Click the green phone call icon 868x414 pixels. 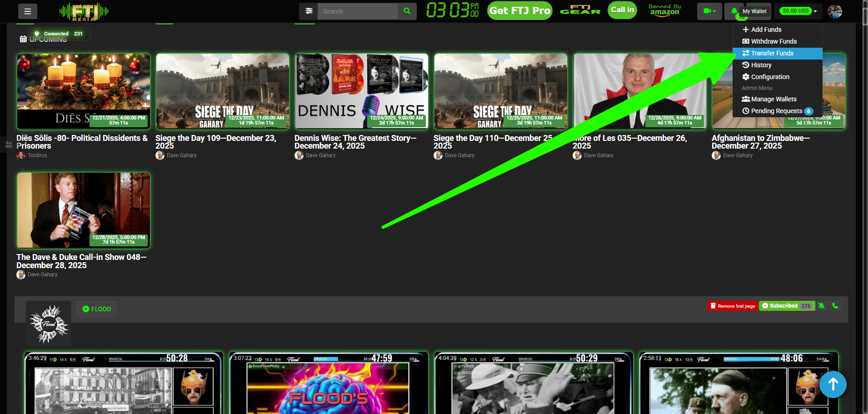click(x=835, y=306)
